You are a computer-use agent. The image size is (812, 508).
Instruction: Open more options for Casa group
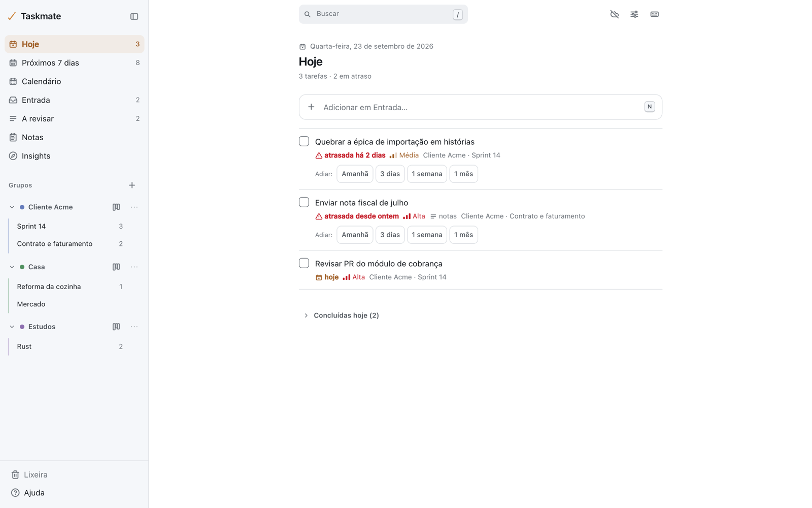(134, 267)
